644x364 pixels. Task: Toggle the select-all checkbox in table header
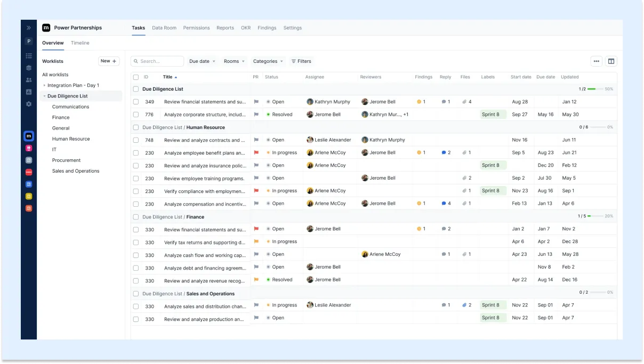[x=136, y=77]
